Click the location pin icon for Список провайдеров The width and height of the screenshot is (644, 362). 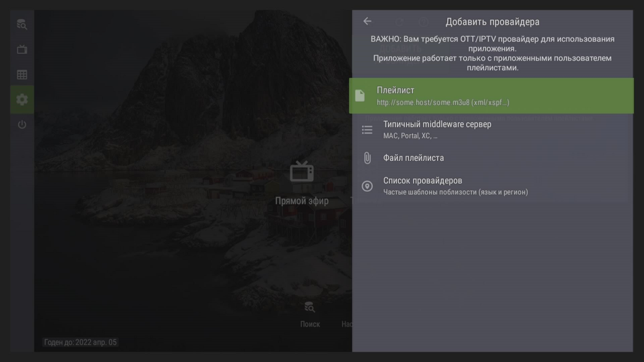(367, 186)
